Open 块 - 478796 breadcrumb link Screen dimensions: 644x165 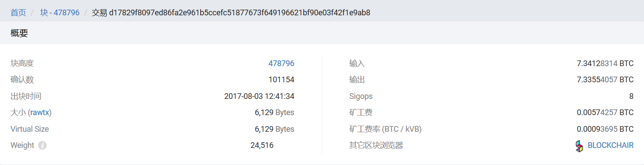tap(60, 13)
